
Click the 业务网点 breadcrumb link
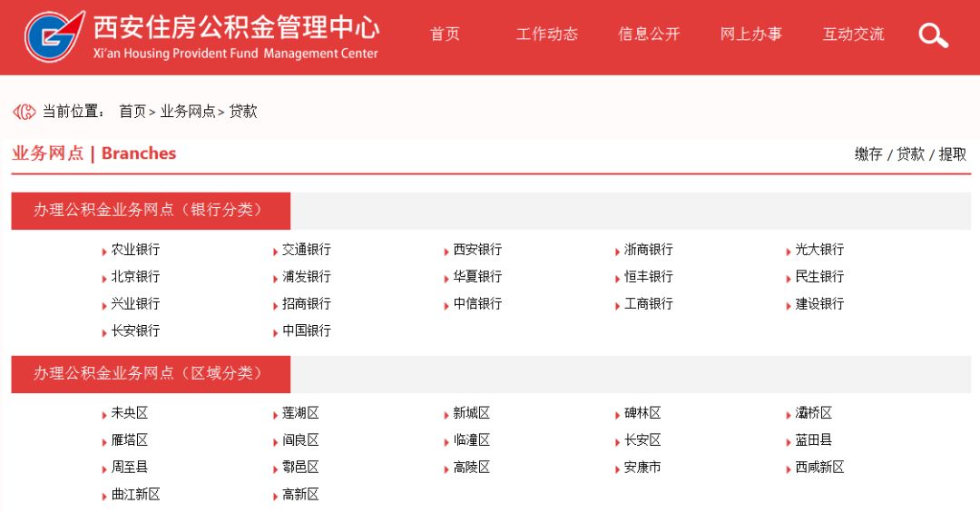click(188, 112)
